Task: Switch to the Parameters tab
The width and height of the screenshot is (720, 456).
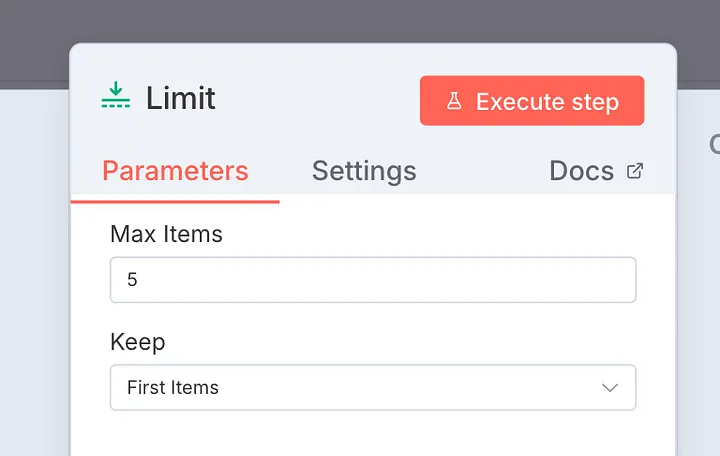Action: click(x=175, y=171)
